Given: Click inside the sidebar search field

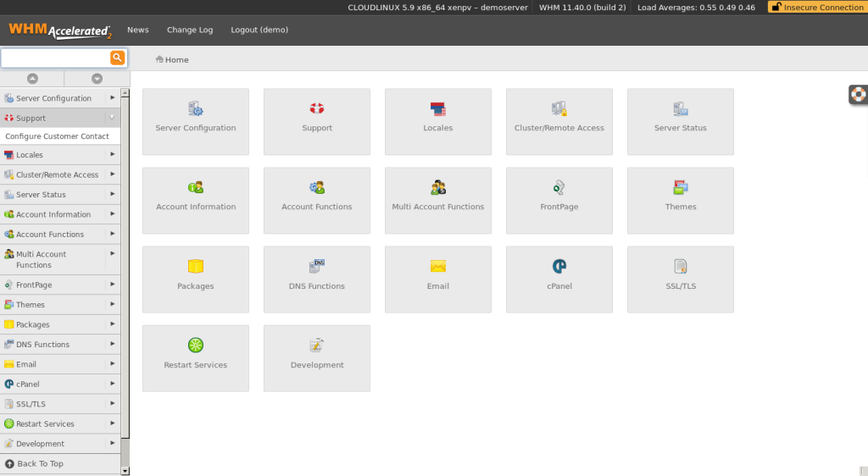Looking at the screenshot, I should [55, 58].
